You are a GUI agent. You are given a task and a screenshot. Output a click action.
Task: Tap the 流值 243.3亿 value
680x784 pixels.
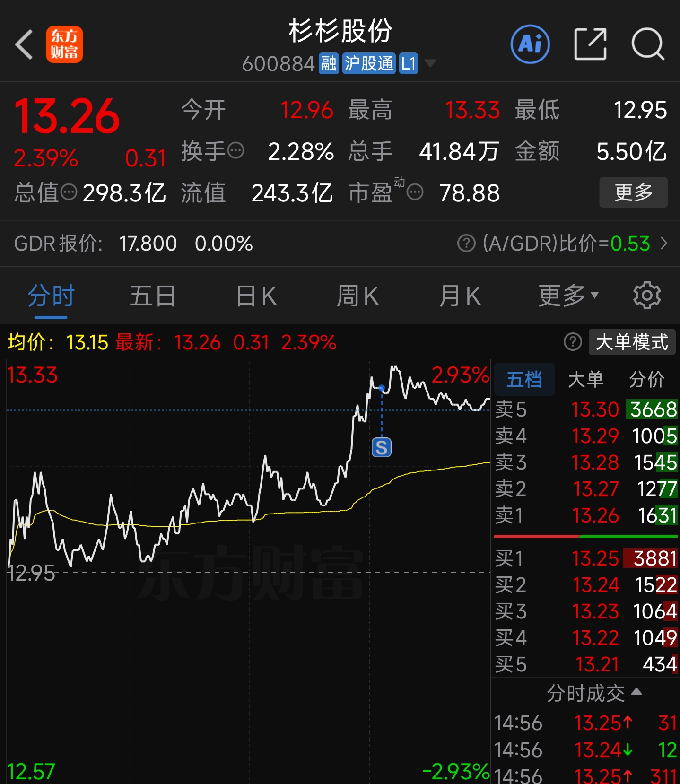coord(292,193)
